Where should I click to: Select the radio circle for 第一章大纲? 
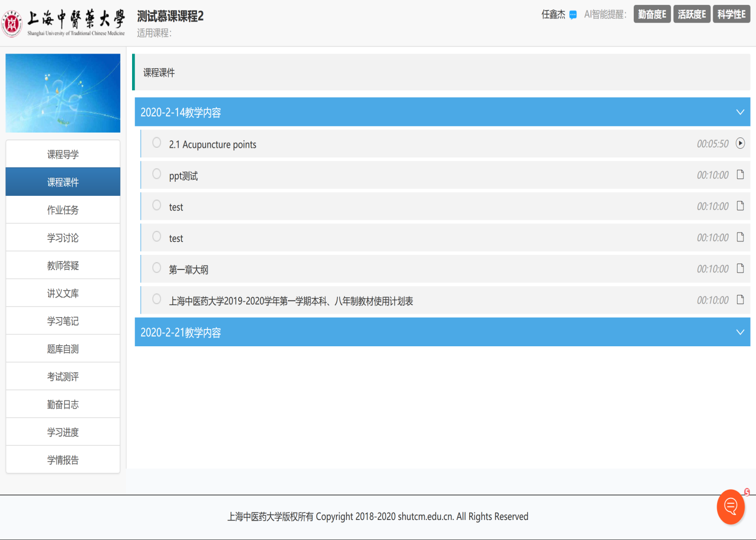coord(157,267)
